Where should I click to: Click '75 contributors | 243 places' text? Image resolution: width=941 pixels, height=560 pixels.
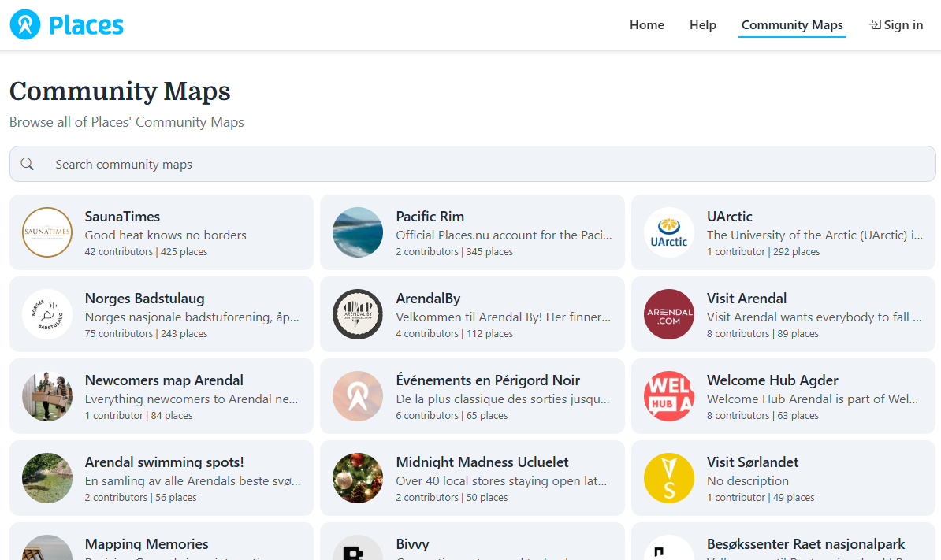point(146,333)
